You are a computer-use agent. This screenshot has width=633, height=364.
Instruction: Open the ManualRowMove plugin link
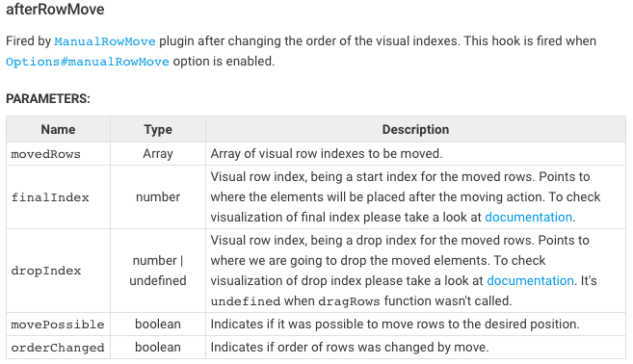click(x=105, y=41)
